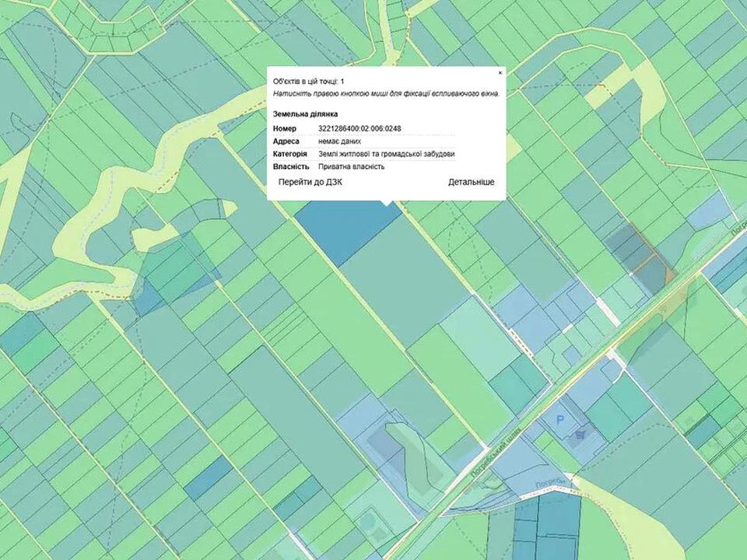747x560 pixels.
Task: Click the shopping cart icon on map
Action: point(580,436)
